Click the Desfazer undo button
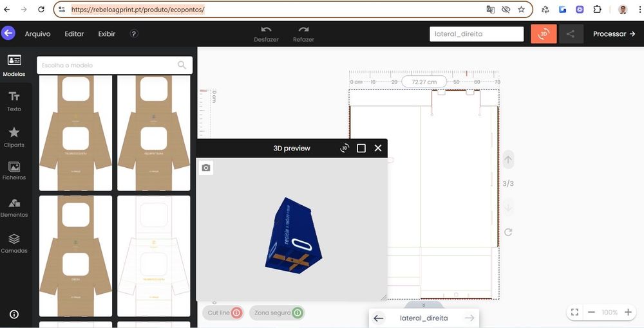This screenshot has height=328, width=644. pyautogui.click(x=266, y=34)
